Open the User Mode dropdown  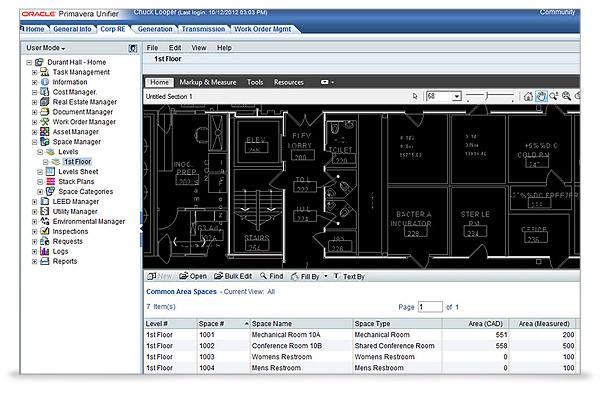tap(46, 48)
